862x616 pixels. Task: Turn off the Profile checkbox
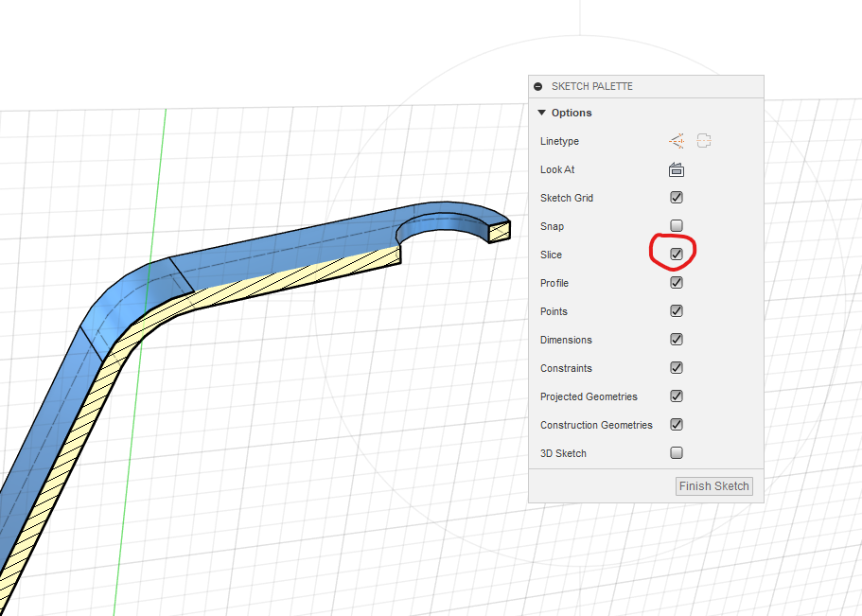click(x=677, y=283)
